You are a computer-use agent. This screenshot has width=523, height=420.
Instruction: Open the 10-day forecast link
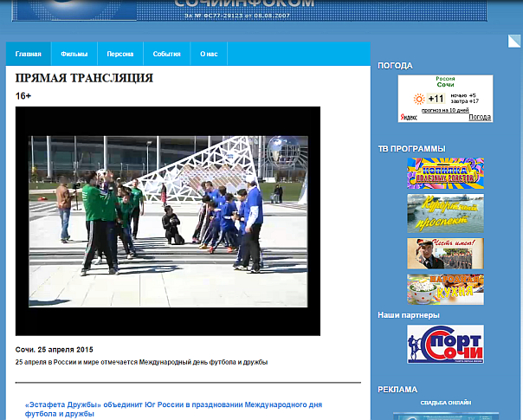pyautogui.click(x=445, y=110)
